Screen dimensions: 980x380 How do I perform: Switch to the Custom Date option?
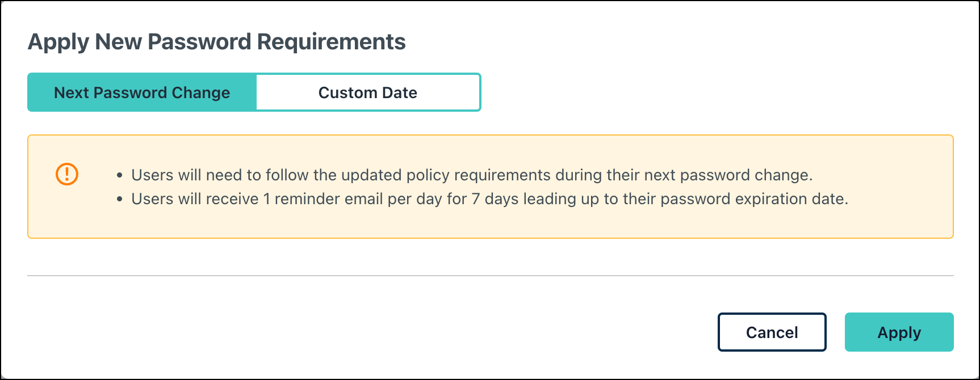click(x=368, y=92)
